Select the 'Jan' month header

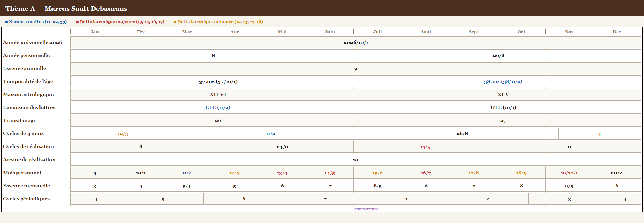[95, 32]
